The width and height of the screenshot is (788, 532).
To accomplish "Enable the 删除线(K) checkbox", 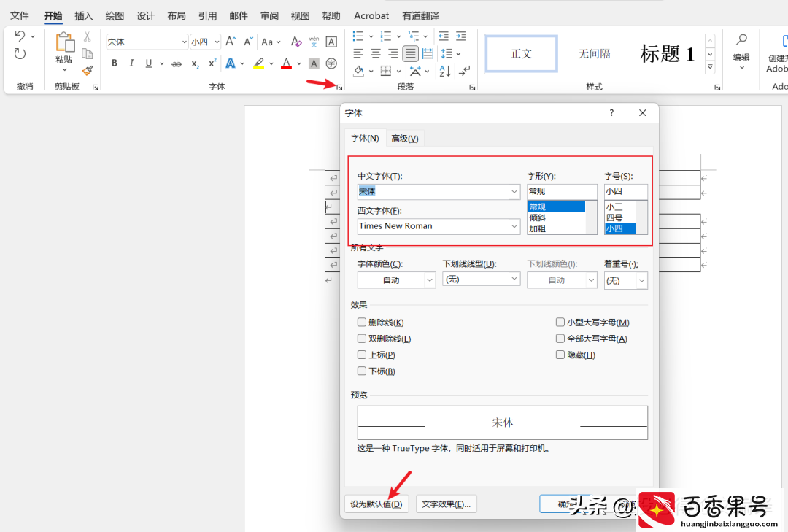I will 362,323.
